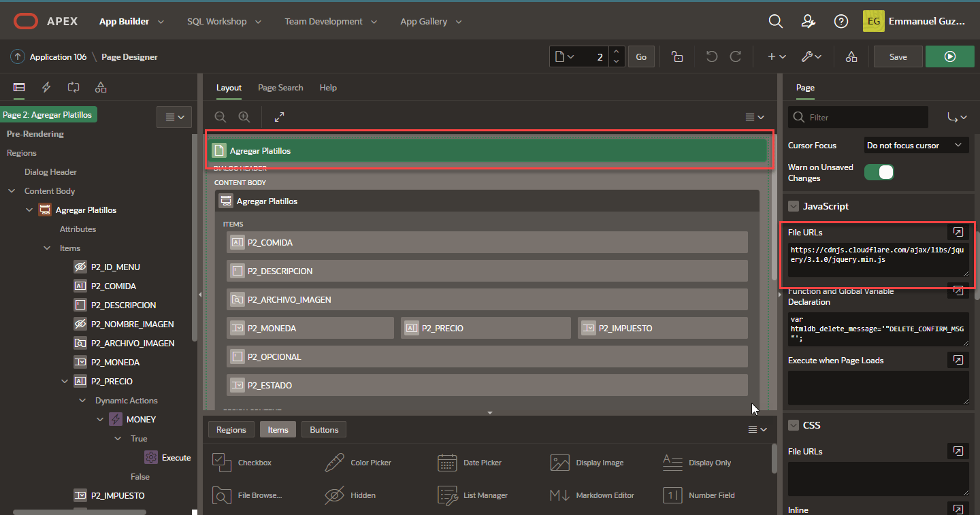Collapse the Items tree node

(47, 248)
